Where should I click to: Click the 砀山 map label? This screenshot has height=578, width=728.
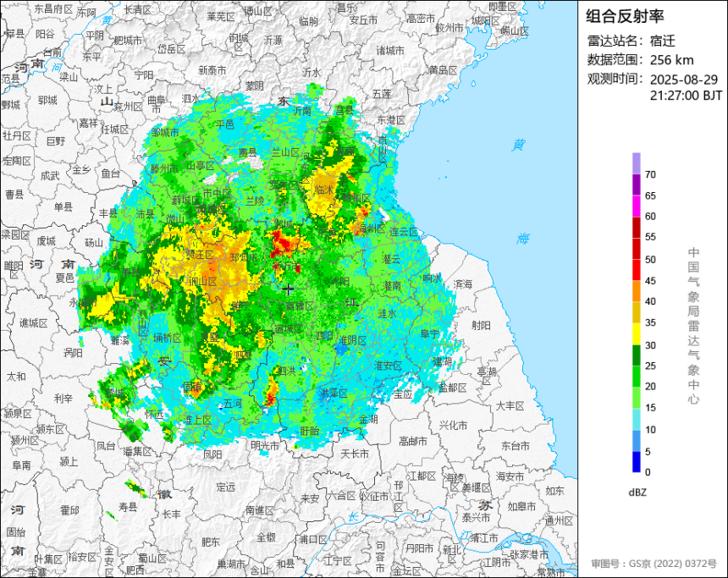point(94,243)
